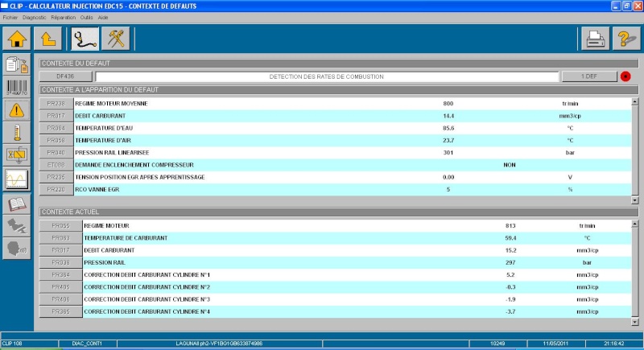Click PR017 button in contexte actuel

coord(61,250)
